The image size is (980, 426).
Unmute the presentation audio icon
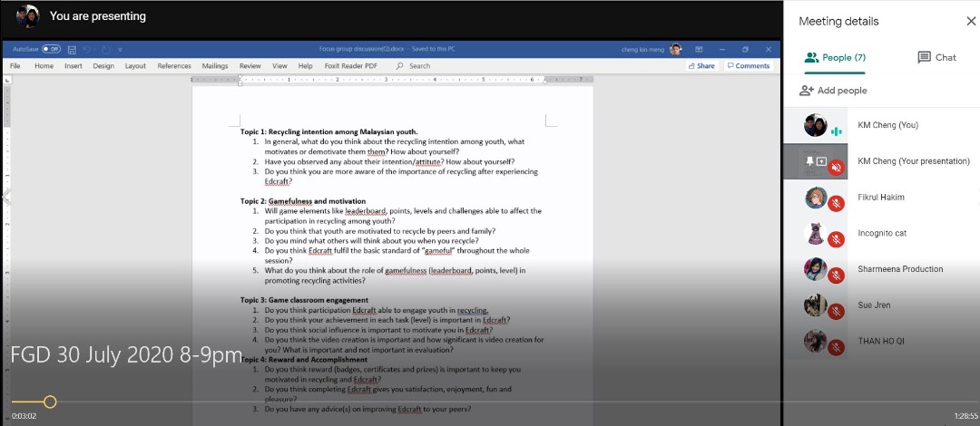[836, 167]
